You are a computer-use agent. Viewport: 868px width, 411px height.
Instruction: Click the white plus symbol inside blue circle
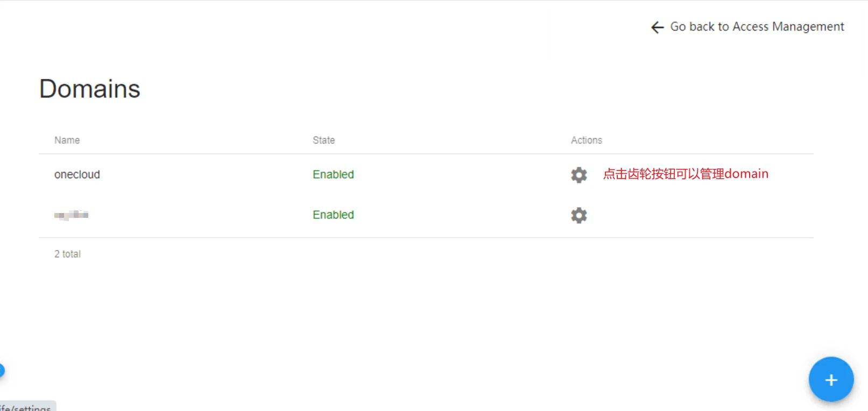(x=831, y=380)
